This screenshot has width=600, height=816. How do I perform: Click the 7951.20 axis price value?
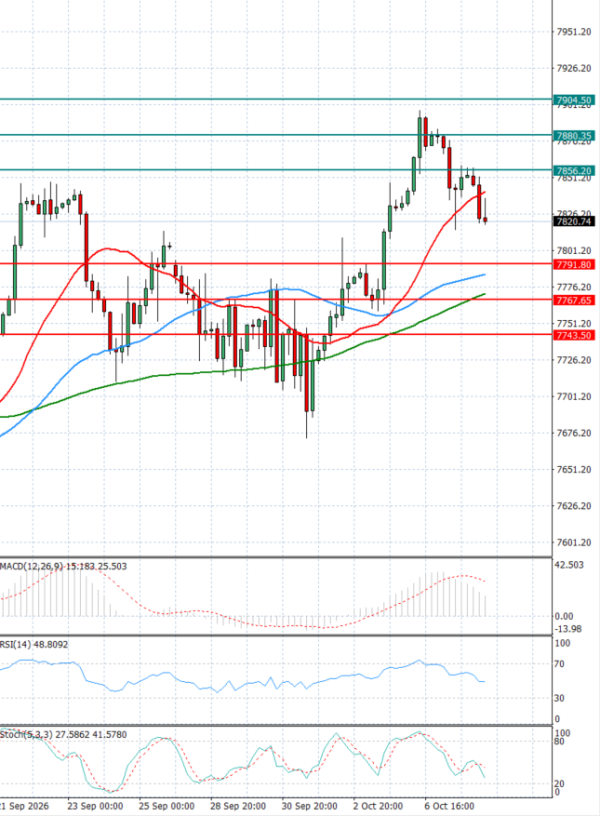pos(574,32)
